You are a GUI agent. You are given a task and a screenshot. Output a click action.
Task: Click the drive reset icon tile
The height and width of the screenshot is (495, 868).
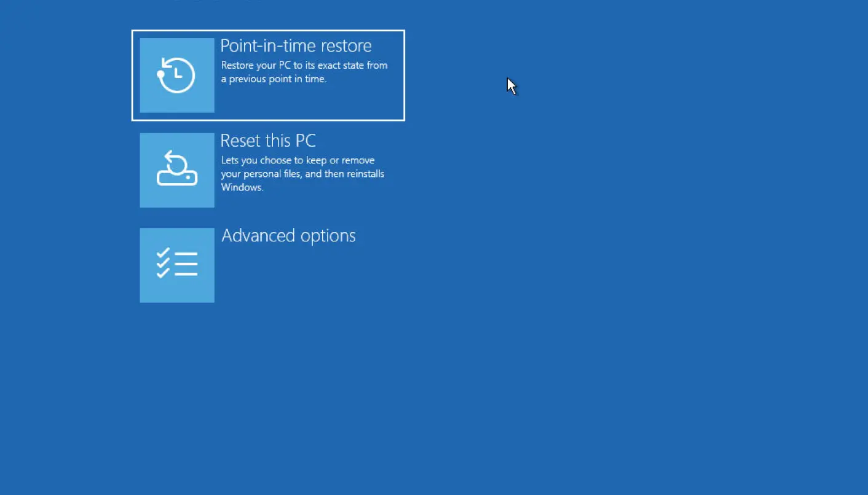pyautogui.click(x=177, y=170)
